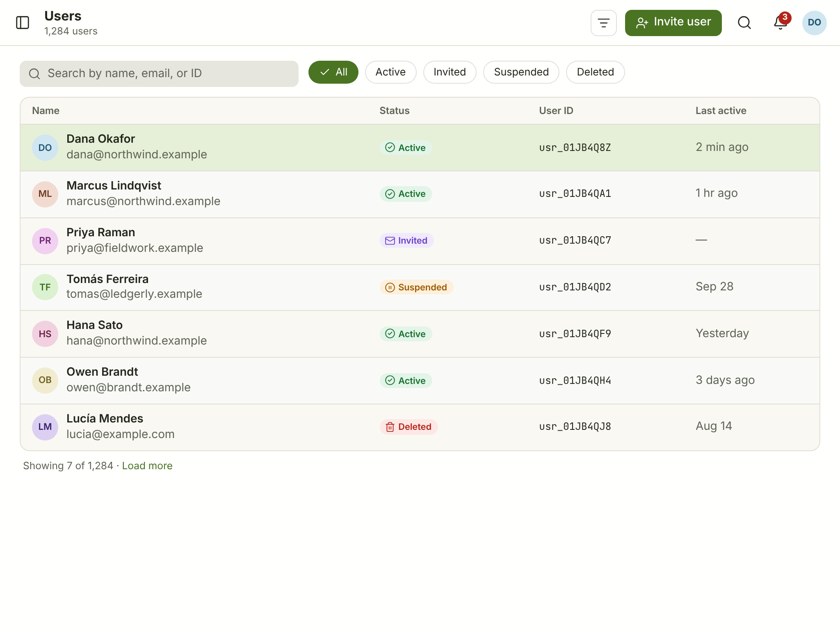Click Dana Okafor's DO row avatar
The image size is (840, 630).
pos(45,148)
